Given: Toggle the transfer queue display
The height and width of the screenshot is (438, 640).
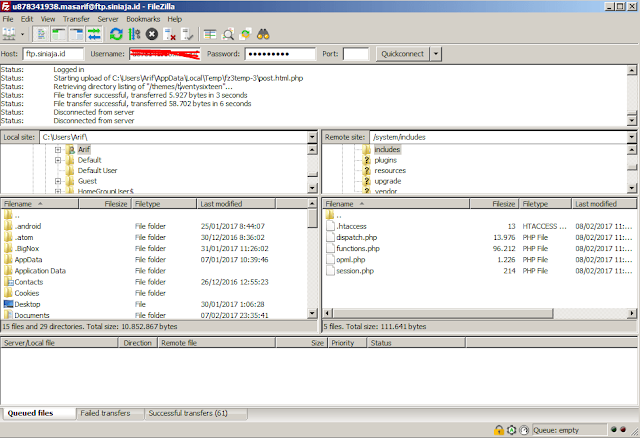Looking at the screenshot, I should click(x=94, y=34).
